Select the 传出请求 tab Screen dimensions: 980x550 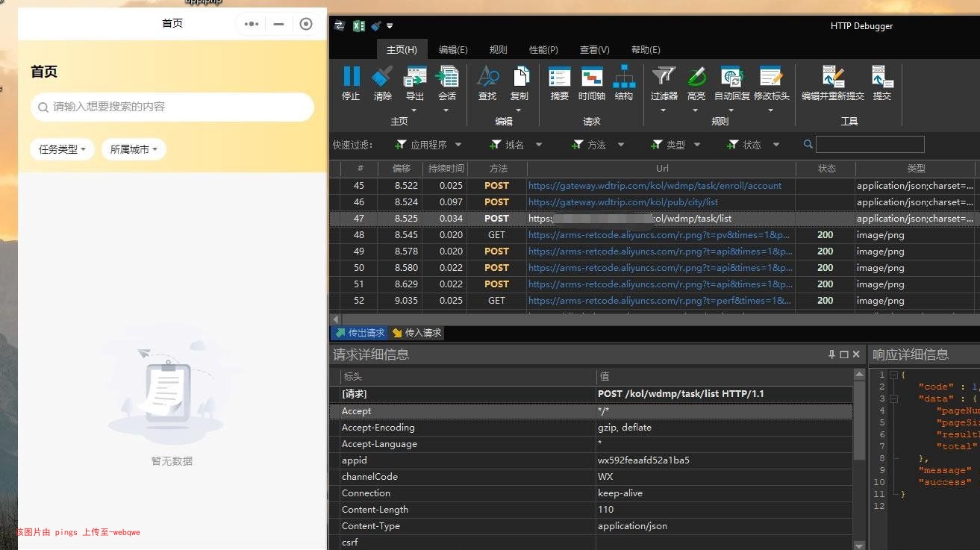tap(359, 333)
